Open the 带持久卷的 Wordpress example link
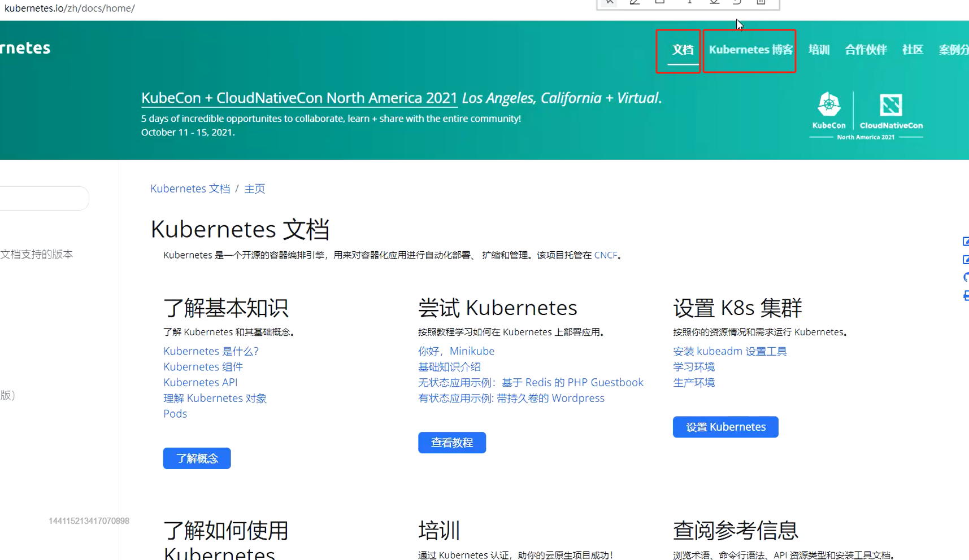Screen dimensions: 969x560 point(511,398)
